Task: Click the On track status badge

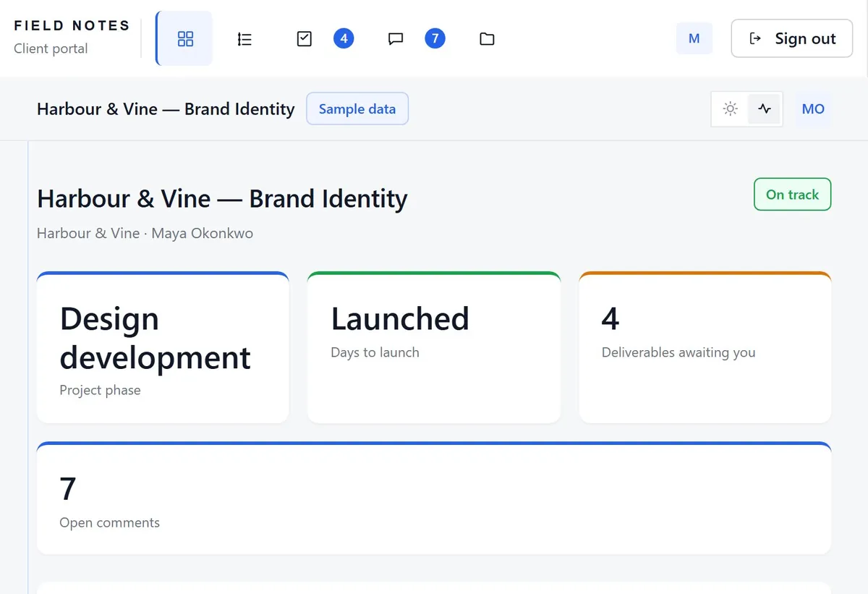Action: pos(793,195)
